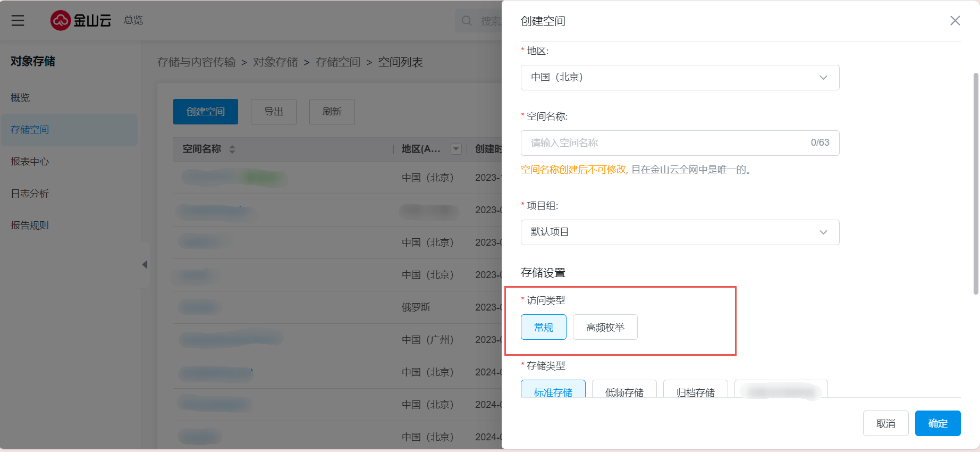
Task: Expand the 地区 region dropdown
Action: tap(680, 78)
